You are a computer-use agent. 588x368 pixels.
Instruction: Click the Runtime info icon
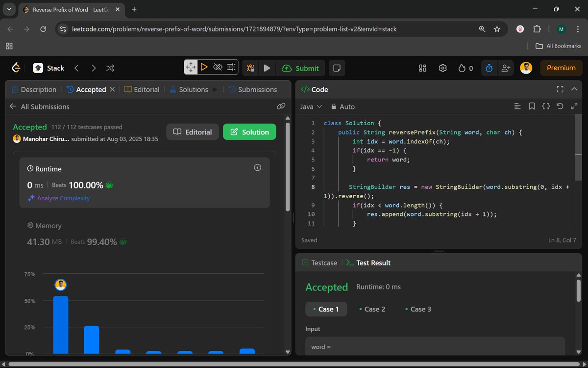coord(257,168)
